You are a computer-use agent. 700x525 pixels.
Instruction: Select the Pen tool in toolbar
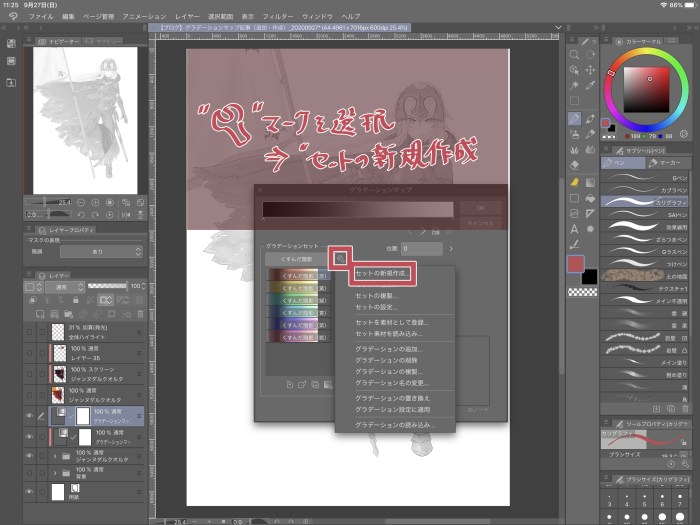click(x=574, y=119)
